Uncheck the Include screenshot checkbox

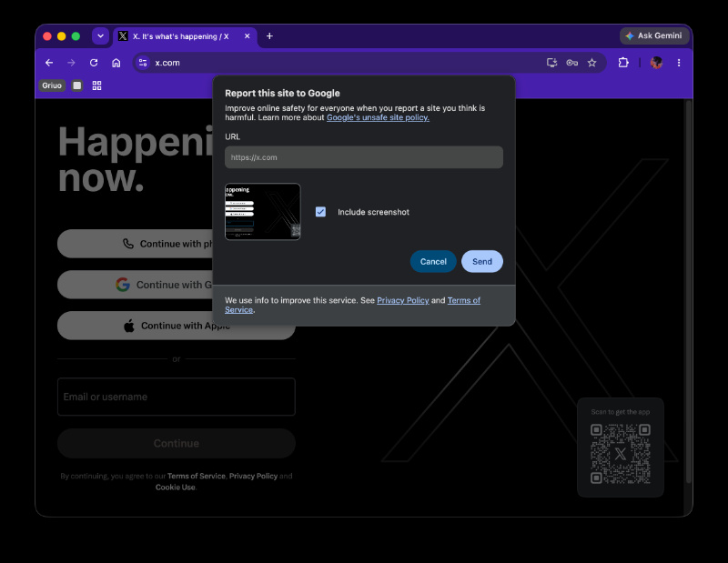320,212
